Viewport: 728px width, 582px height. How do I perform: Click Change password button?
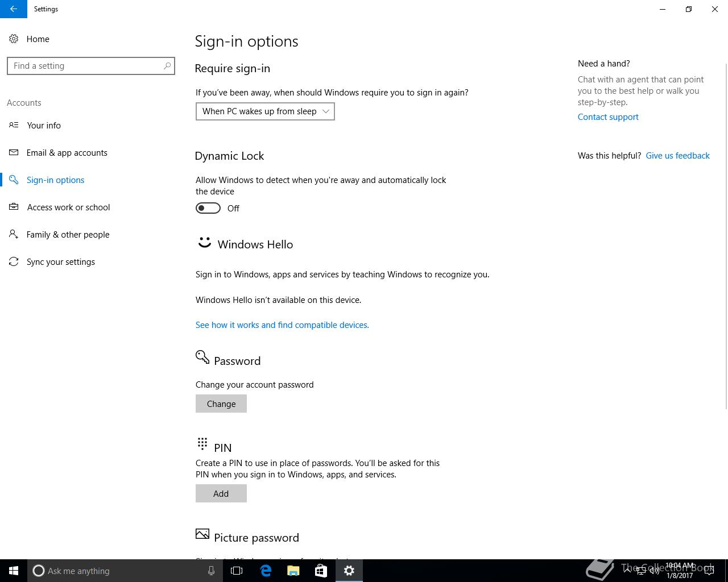[221, 404]
